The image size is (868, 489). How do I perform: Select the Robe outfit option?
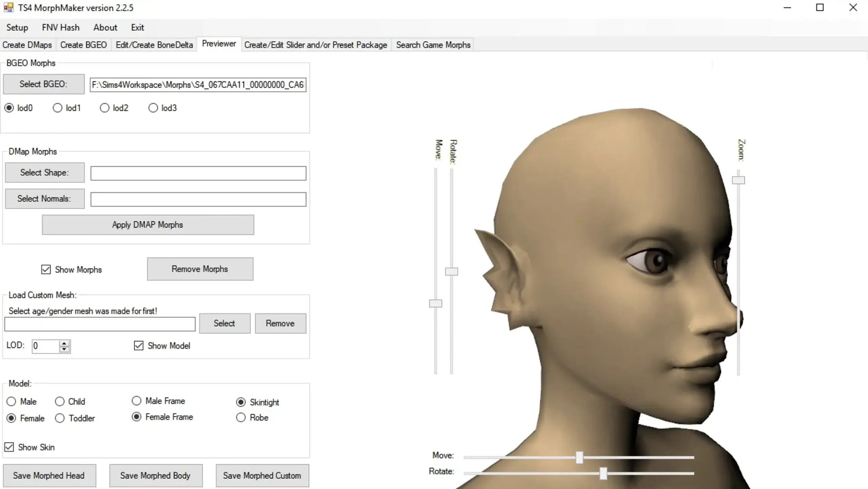click(241, 417)
